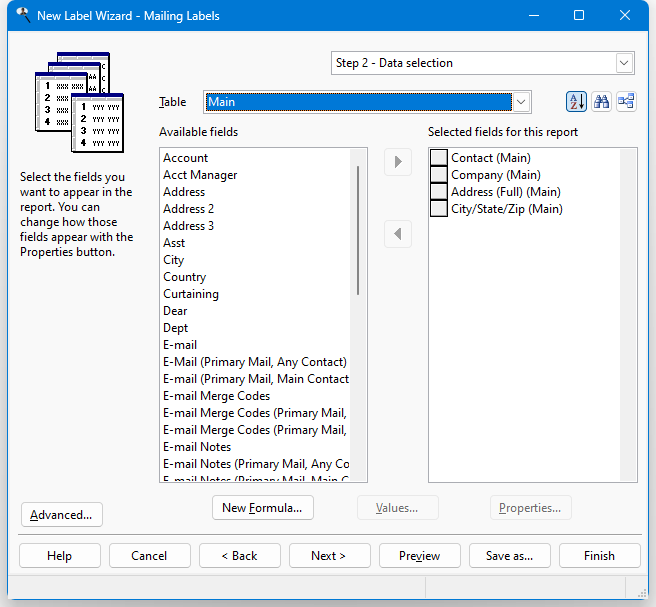The image size is (656, 607).
Task: Select Address 2 field
Action: (x=188, y=209)
